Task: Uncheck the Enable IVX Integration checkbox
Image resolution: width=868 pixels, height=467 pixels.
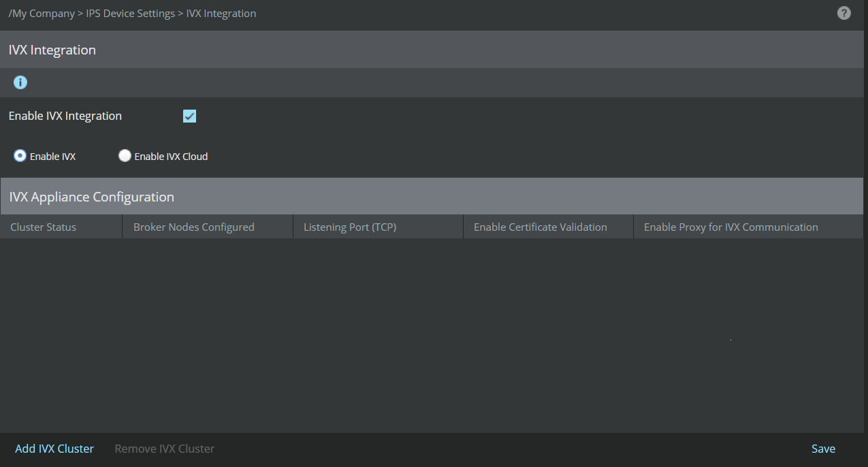Action: (x=189, y=116)
